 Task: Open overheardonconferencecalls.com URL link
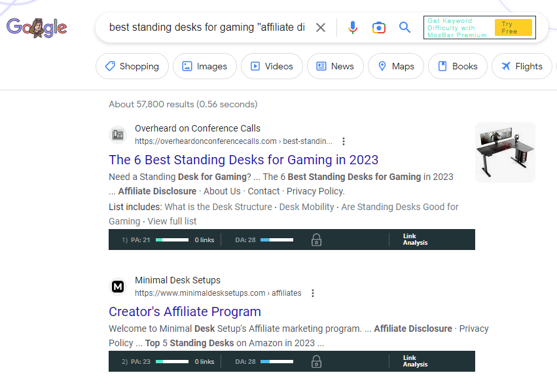click(x=234, y=141)
